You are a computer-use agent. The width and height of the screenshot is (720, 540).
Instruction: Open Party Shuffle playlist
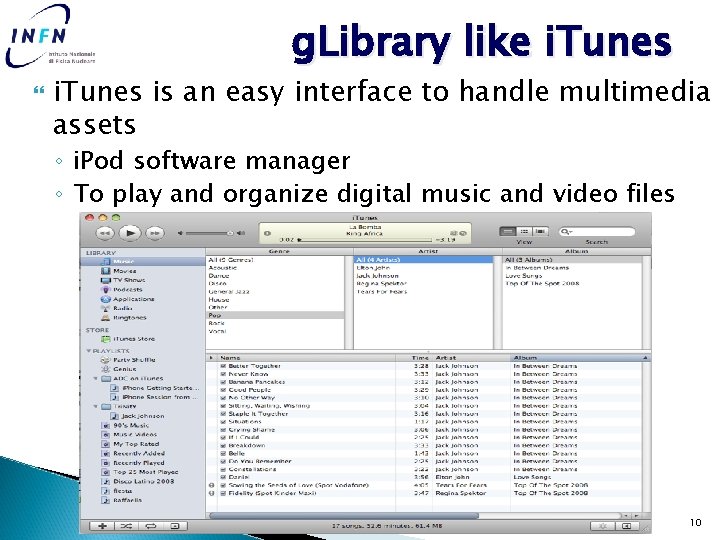(142, 360)
